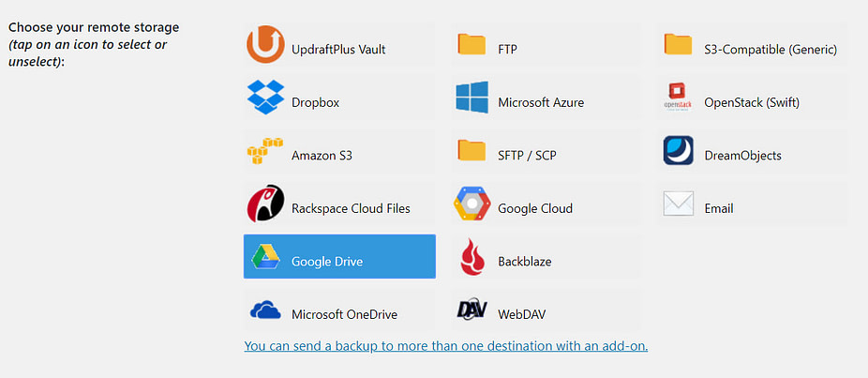Pick the Microsoft OneDrive cloud icon
The image size is (868, 378).
265,310
